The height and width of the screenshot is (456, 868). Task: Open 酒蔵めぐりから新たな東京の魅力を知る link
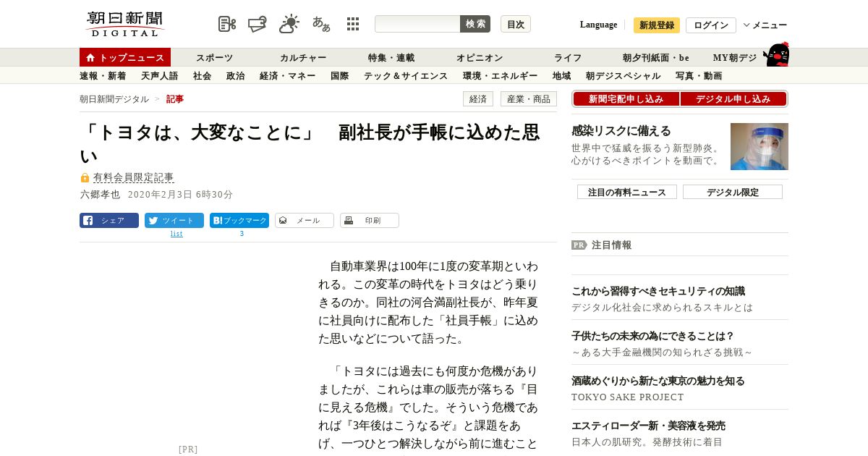coord(658,381)
